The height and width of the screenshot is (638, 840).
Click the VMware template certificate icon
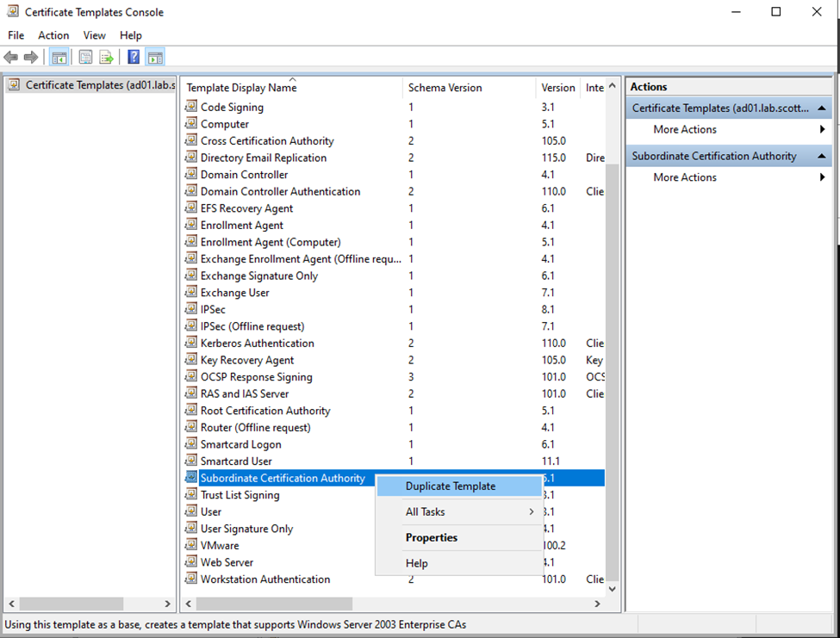[191, 545]
